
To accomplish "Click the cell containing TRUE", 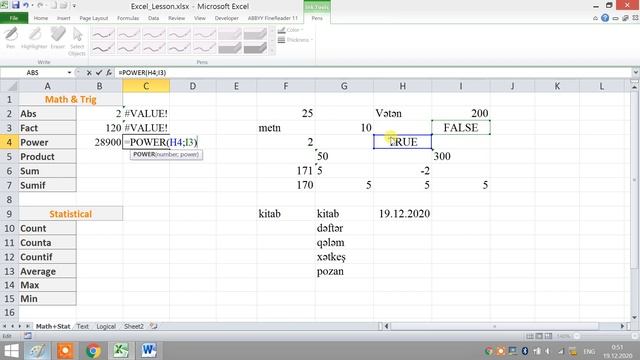I will 402,142.
